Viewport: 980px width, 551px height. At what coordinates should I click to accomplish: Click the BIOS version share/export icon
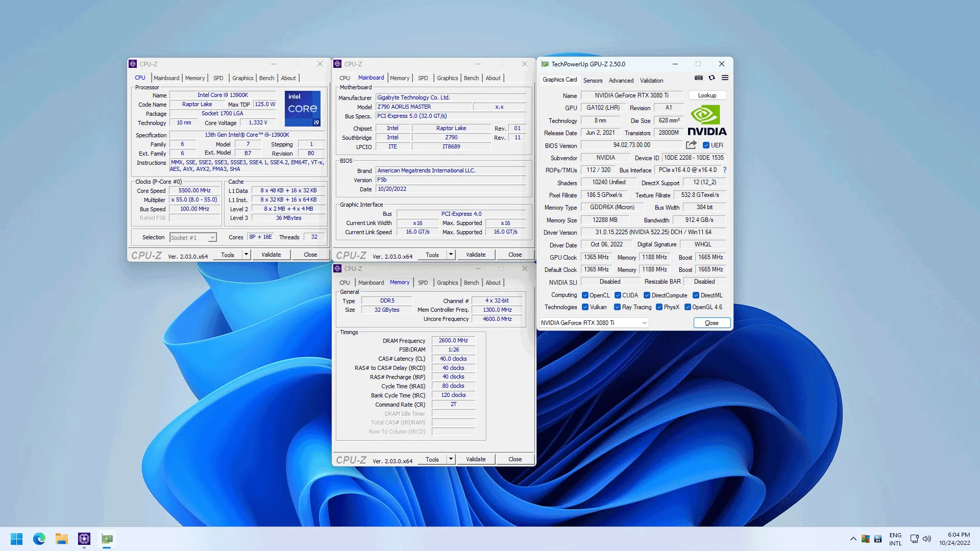point(691,145)
